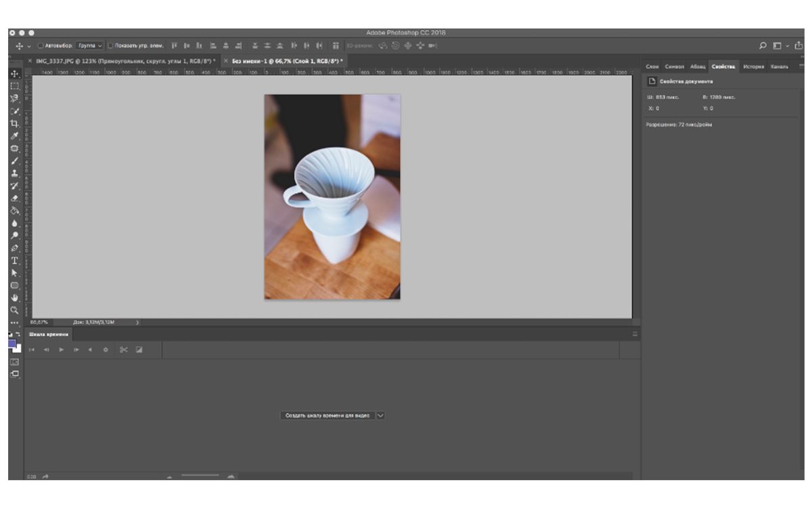Swap foreground and background colors
812x508 pixels.
coord(18,335)
